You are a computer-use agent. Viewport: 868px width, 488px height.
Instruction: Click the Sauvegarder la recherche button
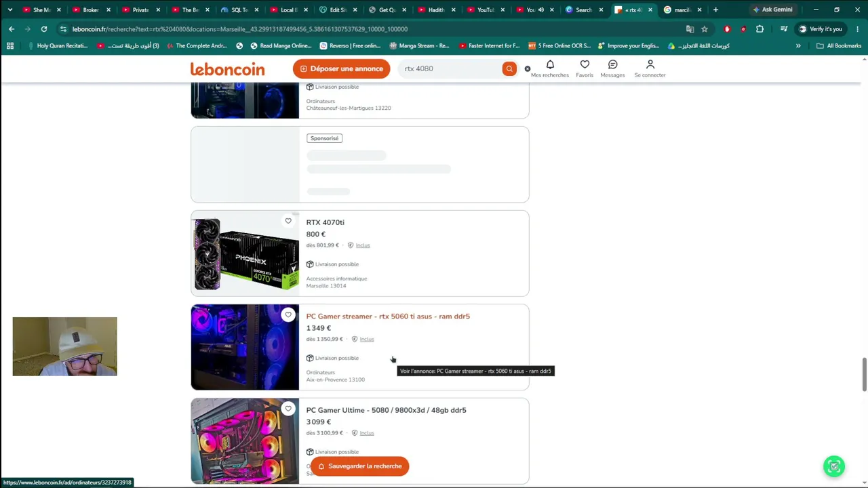pyautogui.click(x=359, y=466)
